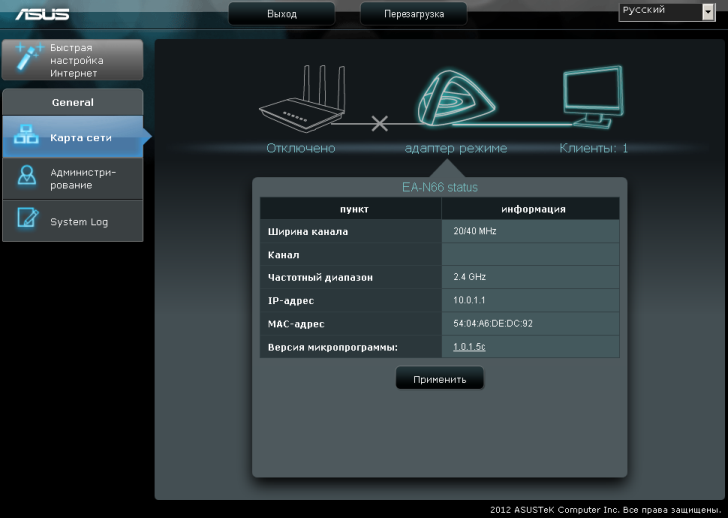This screenshot has width=728, height=518.
Task: Select the network map icon in sidebar
Action: pos(25,138)
